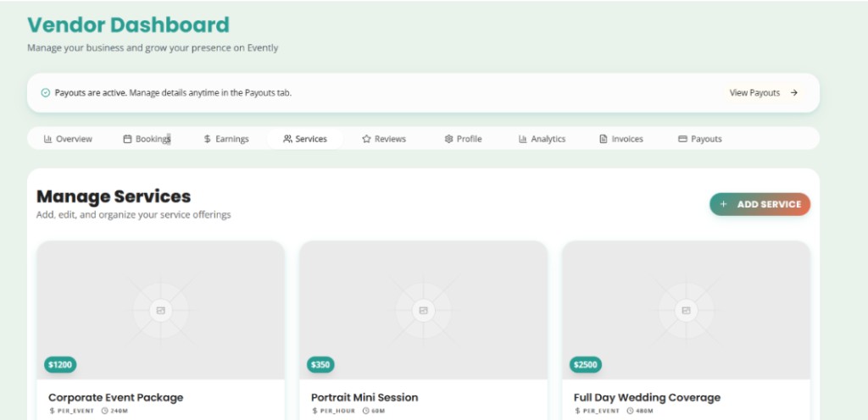This screenshot has width=868, height=420.
Task: Click the Reviews star icon
Action: coord(366,139)
